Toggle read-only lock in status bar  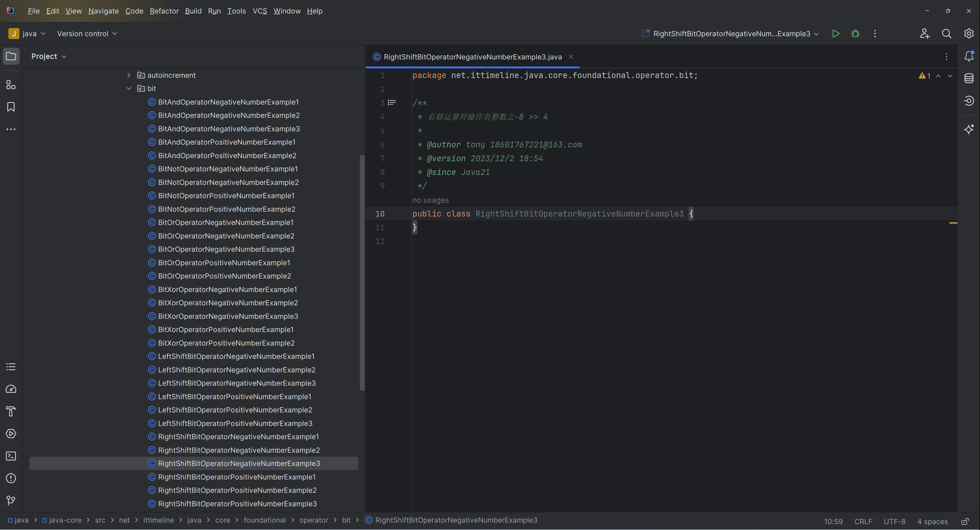[x=965, y=521]
